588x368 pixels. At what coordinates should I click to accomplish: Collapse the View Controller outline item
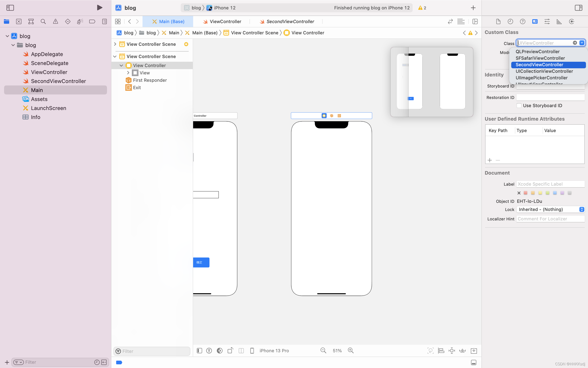121,65
